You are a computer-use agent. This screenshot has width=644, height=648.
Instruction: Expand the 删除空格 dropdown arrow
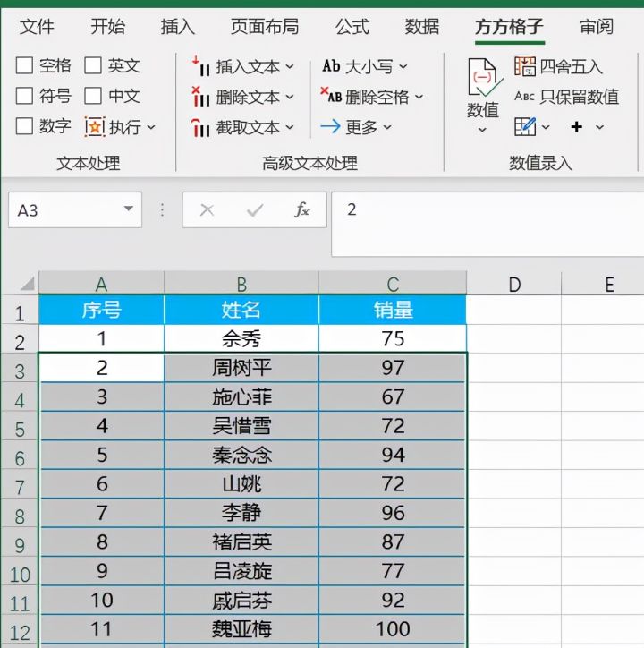pos(419,98)
